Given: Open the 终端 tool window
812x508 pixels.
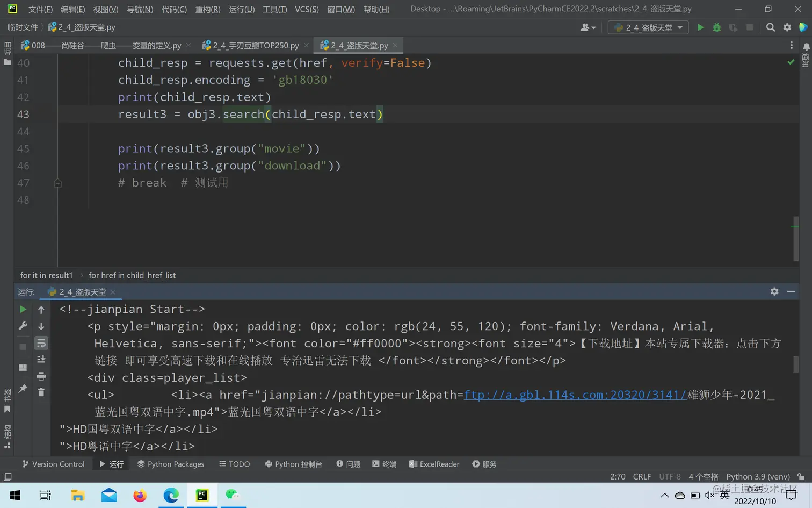Looking at the screenshot, I should pyautogui.click(x=384, y=464).
